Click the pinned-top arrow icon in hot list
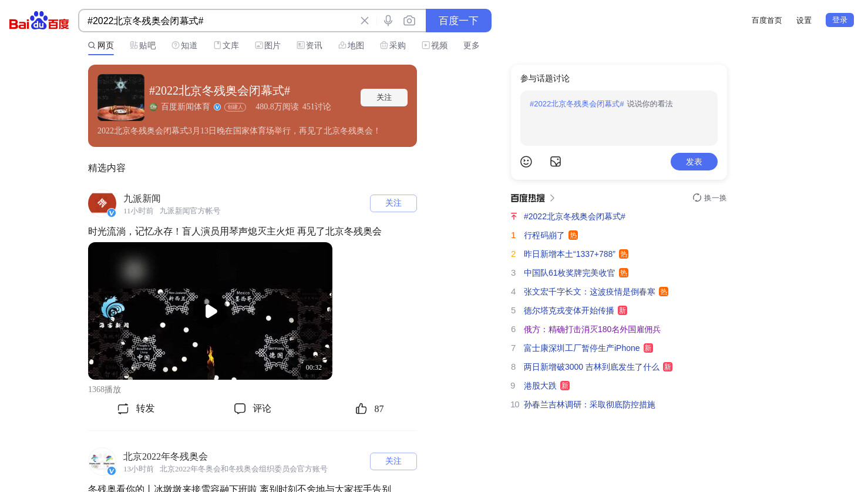Screen dimensions: 868x492 point(514,216)
